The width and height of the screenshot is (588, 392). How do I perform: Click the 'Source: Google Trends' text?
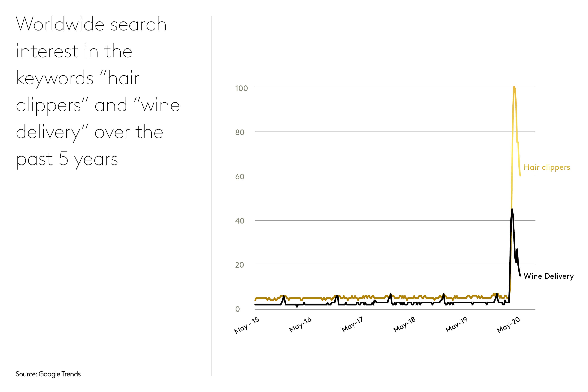tap(48, 374)
